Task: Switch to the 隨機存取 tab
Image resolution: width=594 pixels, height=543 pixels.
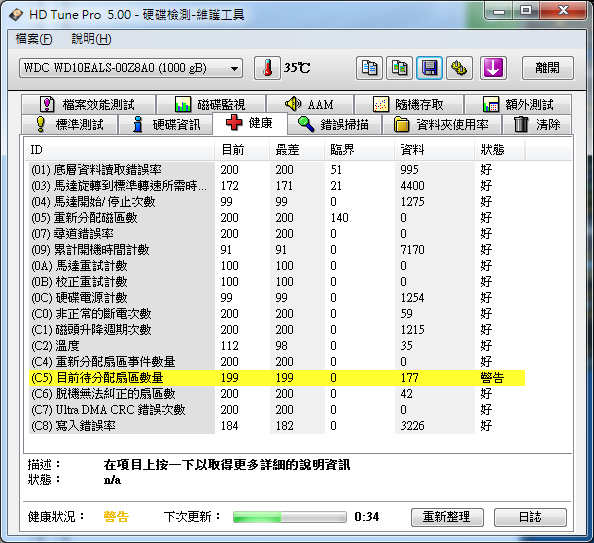Action: click(x=409, y=104)
